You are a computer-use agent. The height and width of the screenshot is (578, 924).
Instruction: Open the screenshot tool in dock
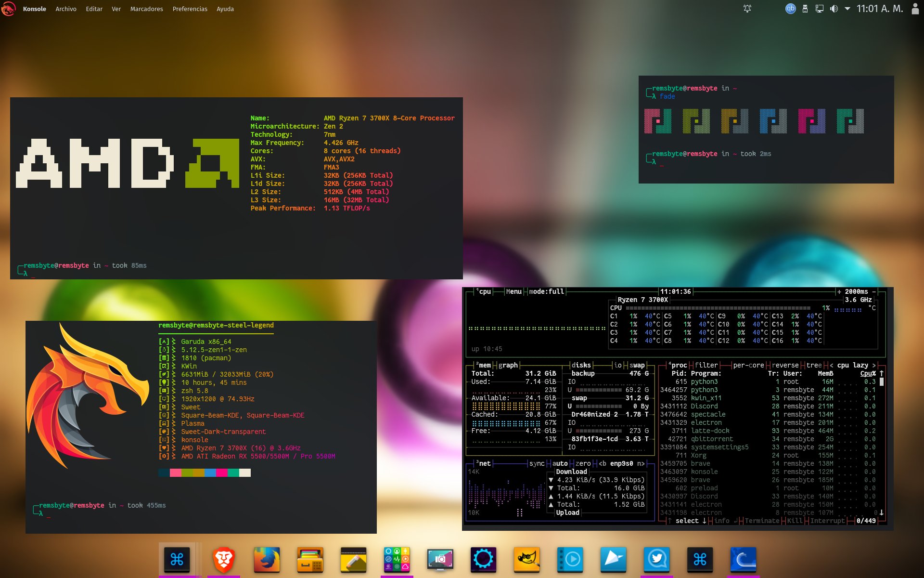(x=440, y=559)
